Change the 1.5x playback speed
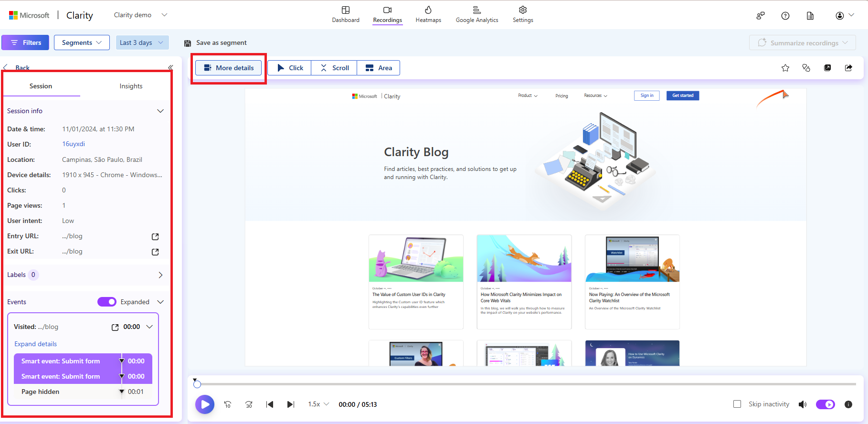Image resolution: width=868 pixels, height=424 pixels. click(x=318, y=404)
